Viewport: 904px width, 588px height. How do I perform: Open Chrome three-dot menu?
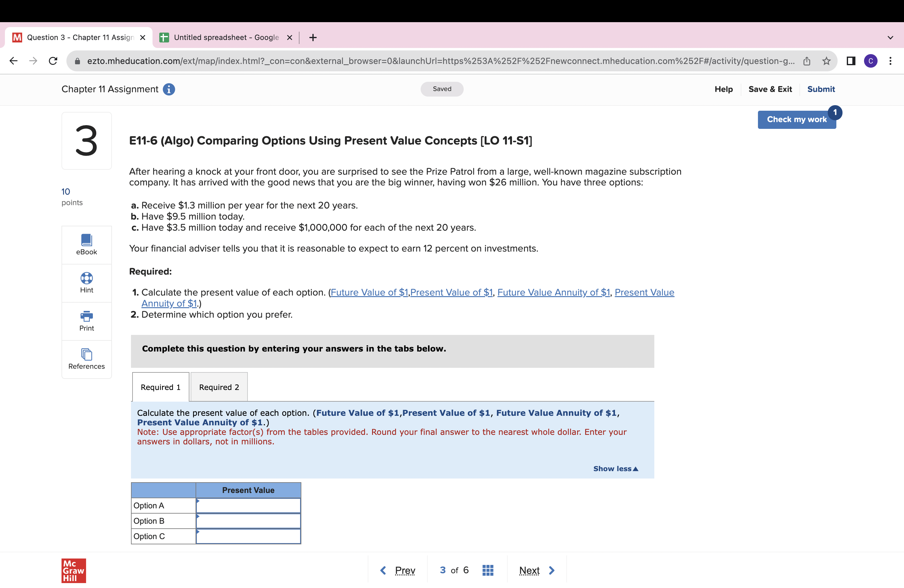[890, 61]
